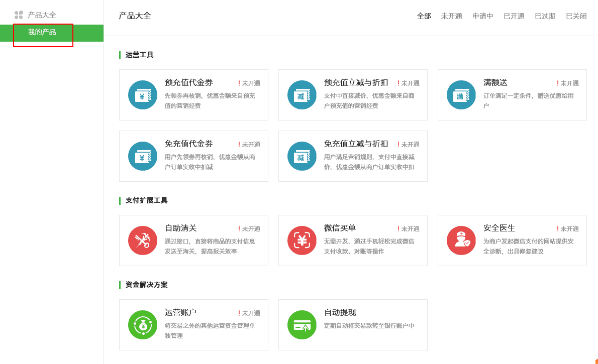Open 我的产品 in the sidebar
Image resolution: width=598 pixels, height=364 pixels.
[x=42, y=33]
